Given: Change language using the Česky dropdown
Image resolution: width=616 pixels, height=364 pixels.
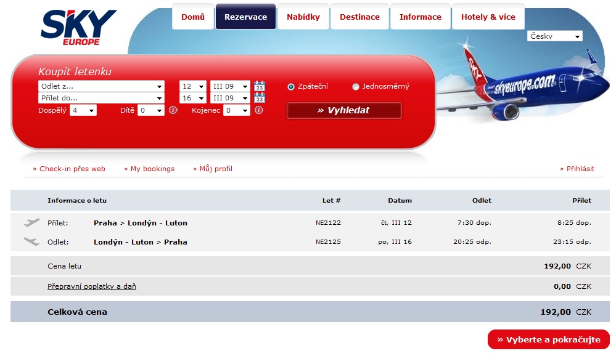Looking at the screenshot, I should pos(555,36).
